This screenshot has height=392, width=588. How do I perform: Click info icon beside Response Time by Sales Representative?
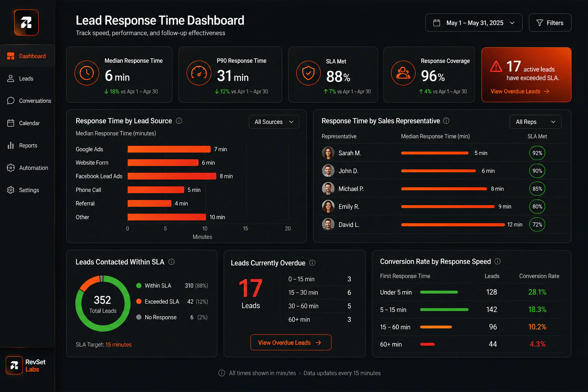[446, 121]
